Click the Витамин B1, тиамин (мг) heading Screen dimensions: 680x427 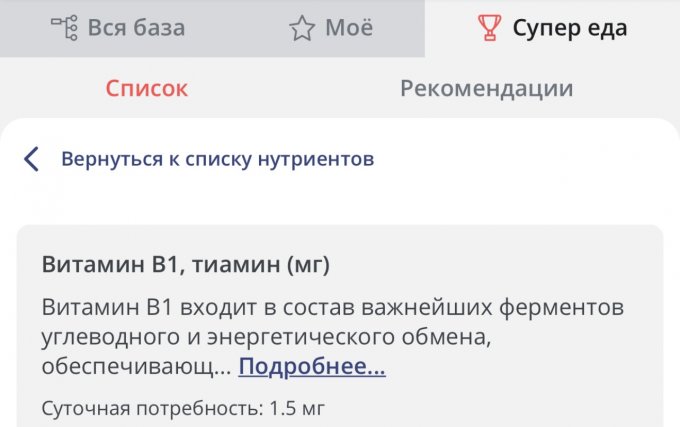pyautogui.click(x=186, y=265)
